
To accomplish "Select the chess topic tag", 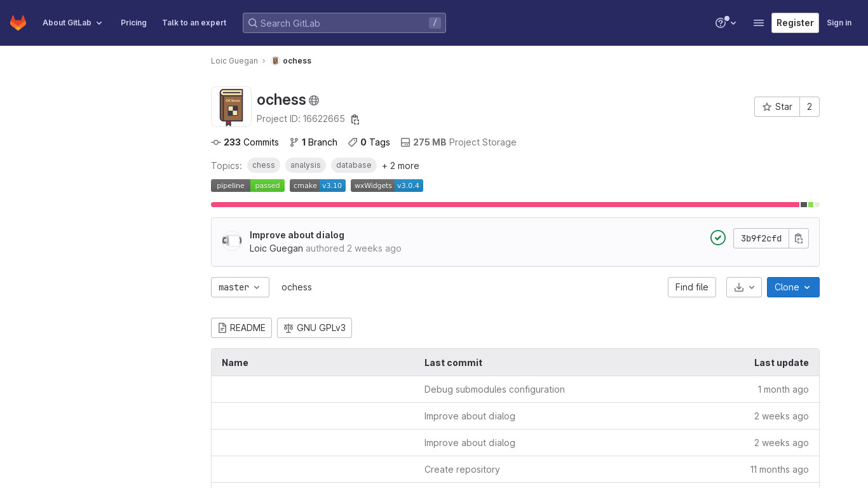I will (264, 165).
